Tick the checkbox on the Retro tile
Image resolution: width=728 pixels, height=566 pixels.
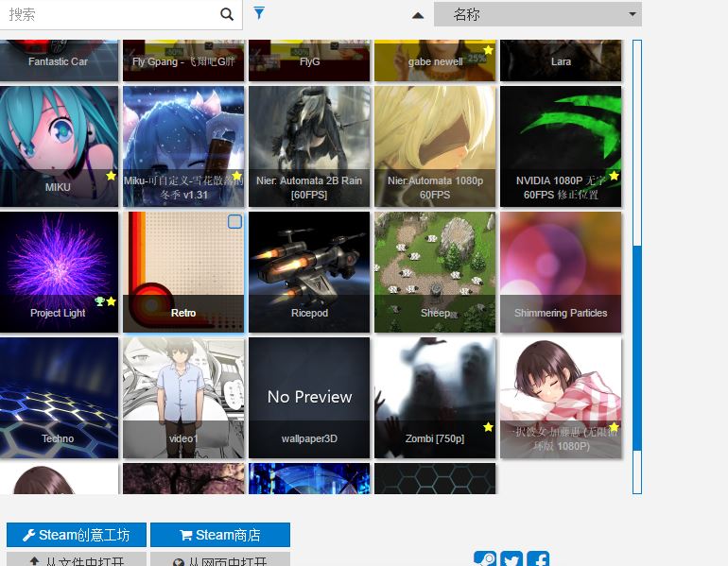tap(234, 222)
